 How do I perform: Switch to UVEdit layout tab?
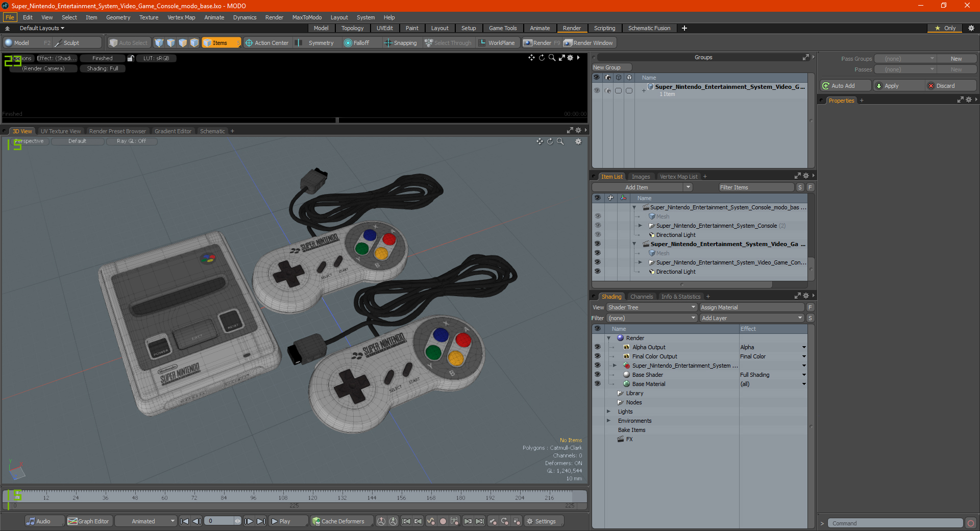coord(385,28)
